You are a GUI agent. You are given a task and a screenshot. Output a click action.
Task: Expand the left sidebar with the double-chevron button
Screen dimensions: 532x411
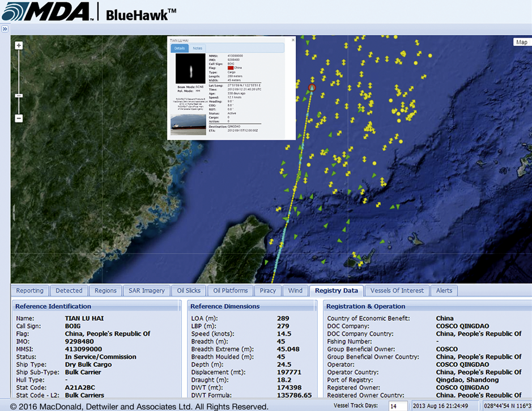pyautogui.click(x=5, y=29)
